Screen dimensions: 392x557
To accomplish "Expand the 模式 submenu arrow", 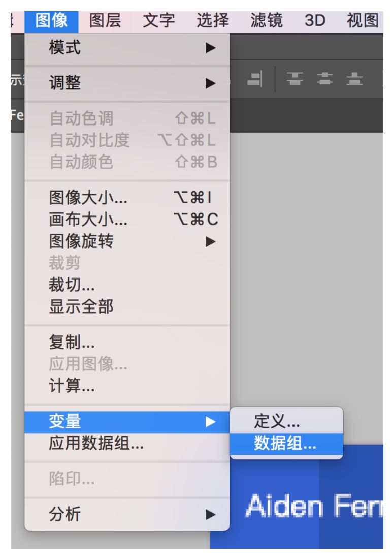I will pyautogui.click(x=211, y=48).
